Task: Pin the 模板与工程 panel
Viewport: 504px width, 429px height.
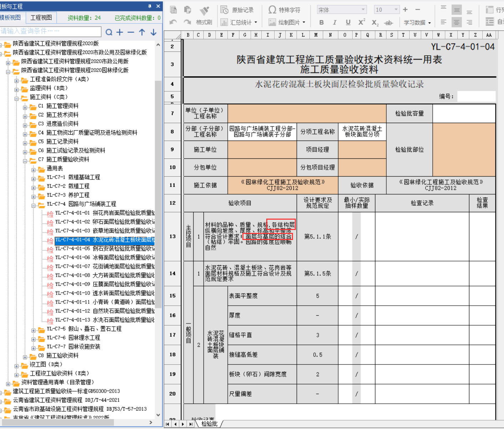Action: tap(150, 6)
